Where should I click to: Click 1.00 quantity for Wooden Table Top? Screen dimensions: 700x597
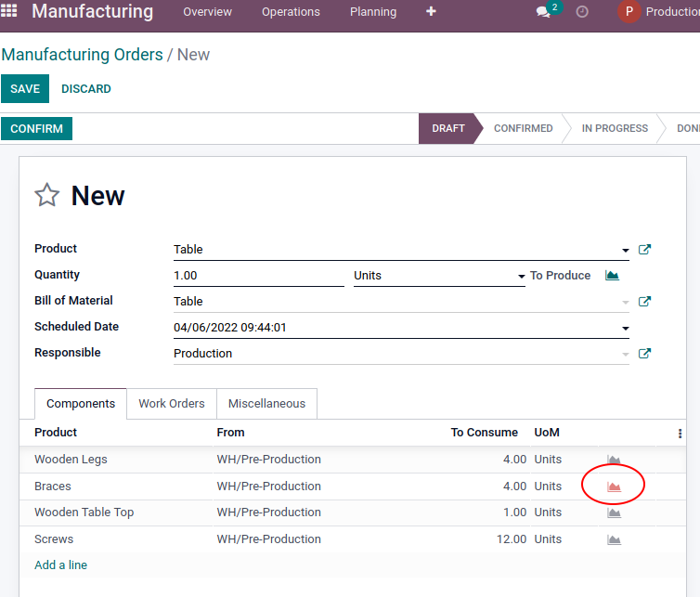(x=514, y=513)
